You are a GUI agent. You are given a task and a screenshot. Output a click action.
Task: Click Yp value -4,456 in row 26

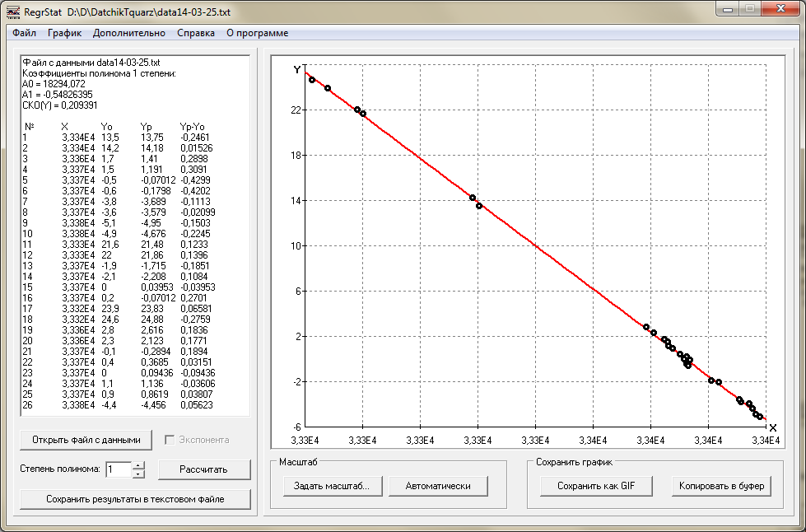point(154,405)
